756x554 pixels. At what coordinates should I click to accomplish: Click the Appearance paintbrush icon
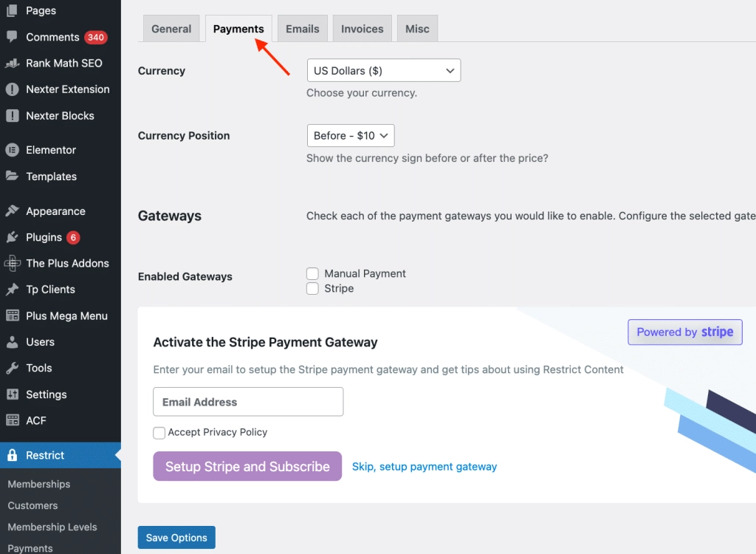[x=12, y=211]
